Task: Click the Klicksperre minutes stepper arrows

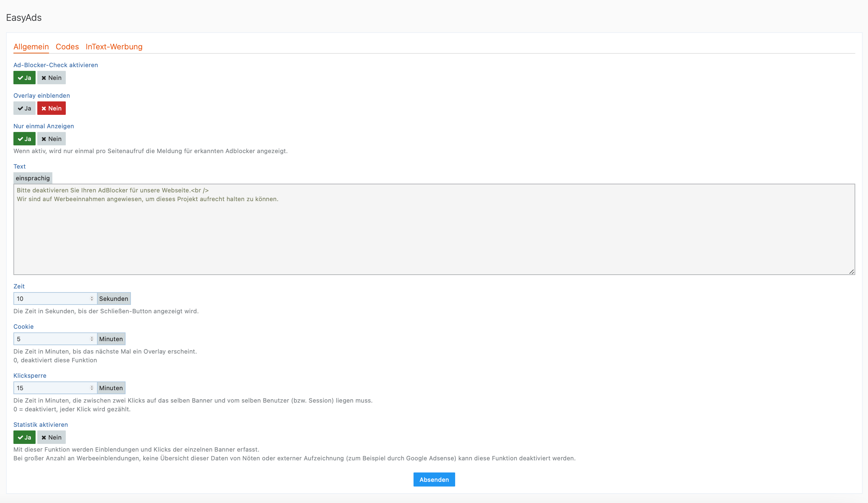Action: point(92,388)
